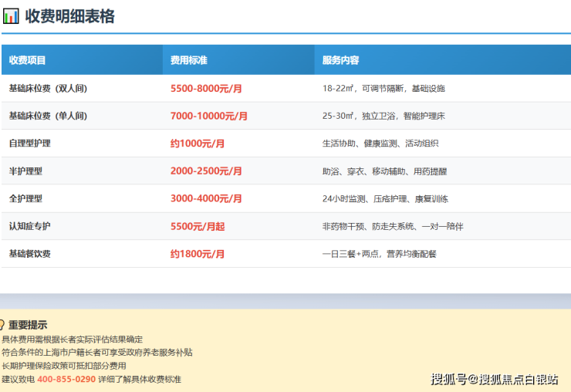This screenshot has width=571, height=392.
Task: Select the 自理型护理 row label
Action: coord(29,144)
